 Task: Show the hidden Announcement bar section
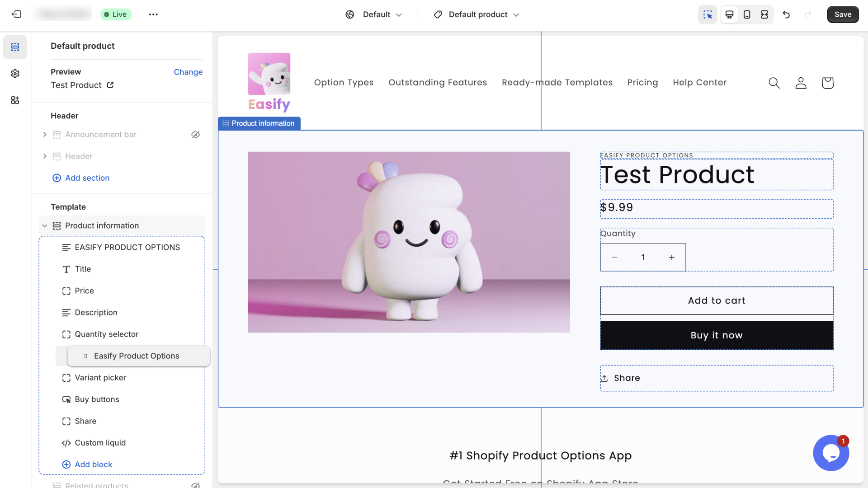pos(195,135)
